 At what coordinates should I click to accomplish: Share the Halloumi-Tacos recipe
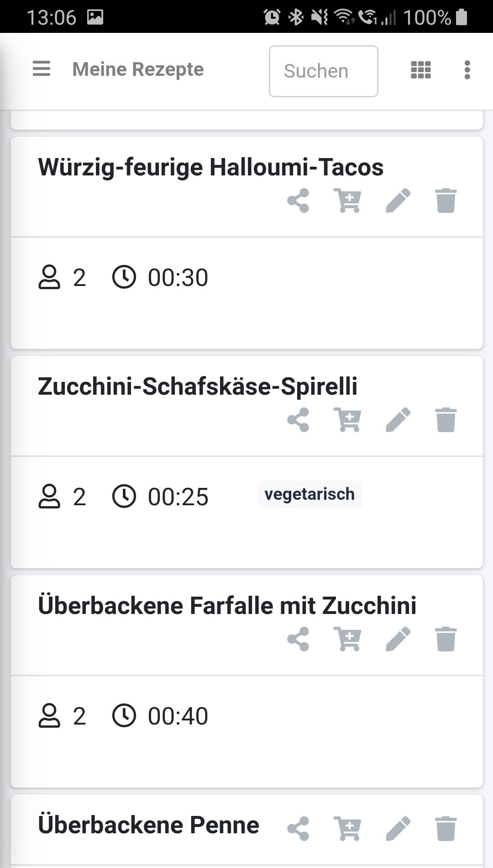pos(299,201)
